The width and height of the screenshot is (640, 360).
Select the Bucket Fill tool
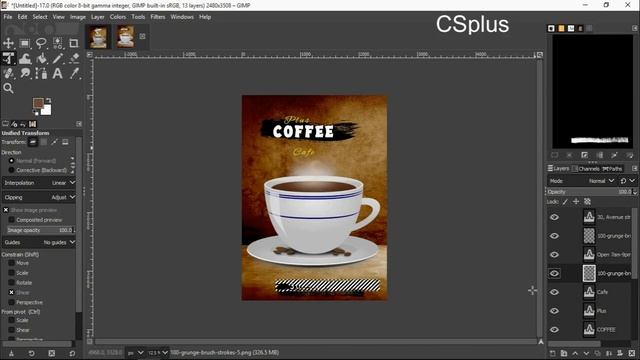tap(41, 58)
